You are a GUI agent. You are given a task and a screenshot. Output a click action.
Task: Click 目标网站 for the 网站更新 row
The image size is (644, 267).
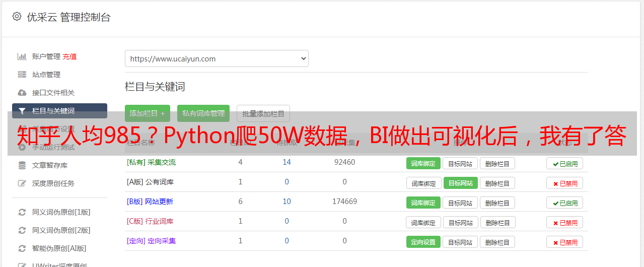[460, 203]
